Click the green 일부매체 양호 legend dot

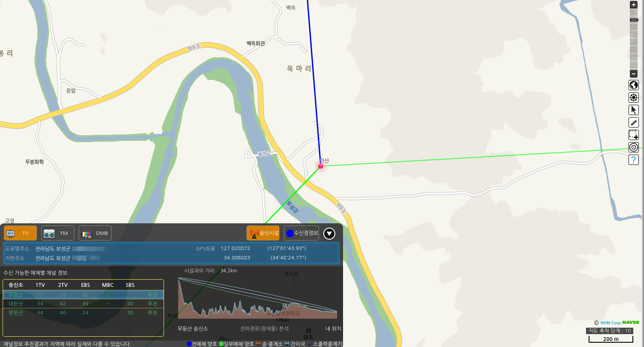222,344
